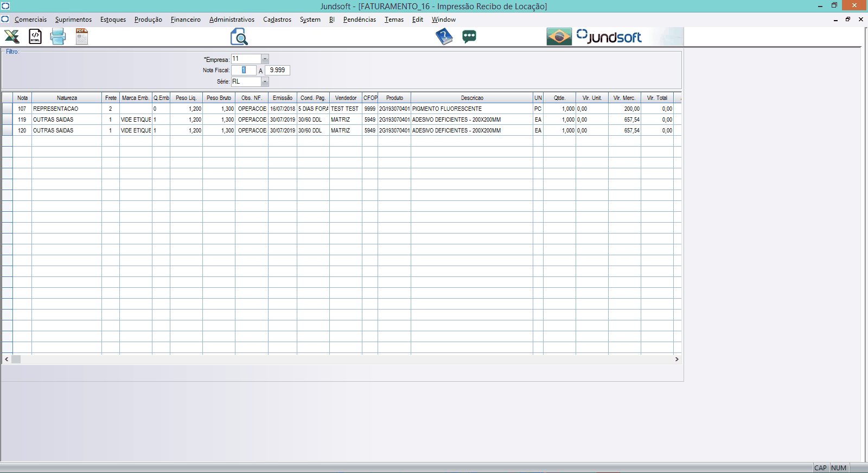Click the PIGMENTO FLUORESCENTE description cell
This screenshot has width=868, height=473.
tap(472, 109)
